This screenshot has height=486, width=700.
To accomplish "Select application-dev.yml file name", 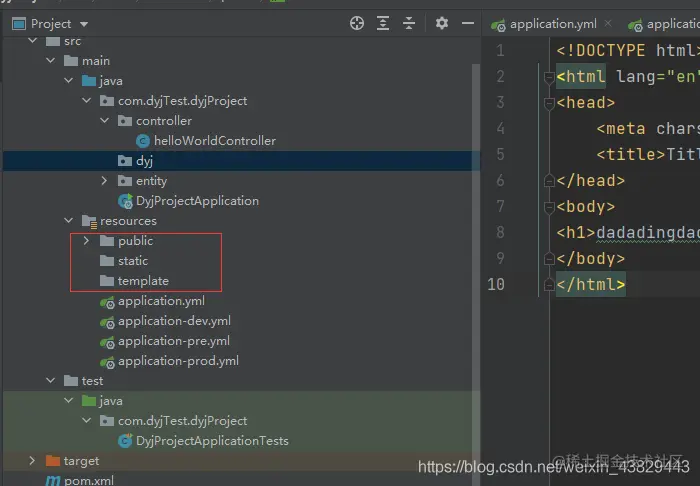I will [x=175, y=321].
